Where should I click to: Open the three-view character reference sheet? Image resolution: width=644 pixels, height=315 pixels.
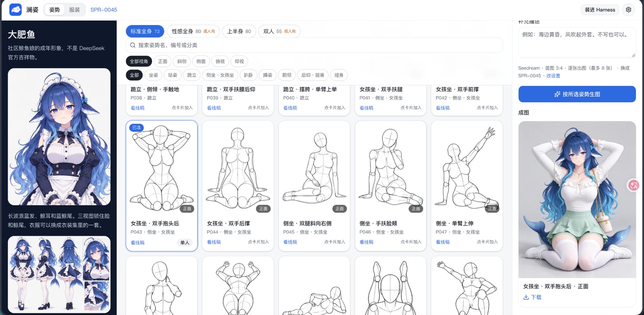click(59, 274)
